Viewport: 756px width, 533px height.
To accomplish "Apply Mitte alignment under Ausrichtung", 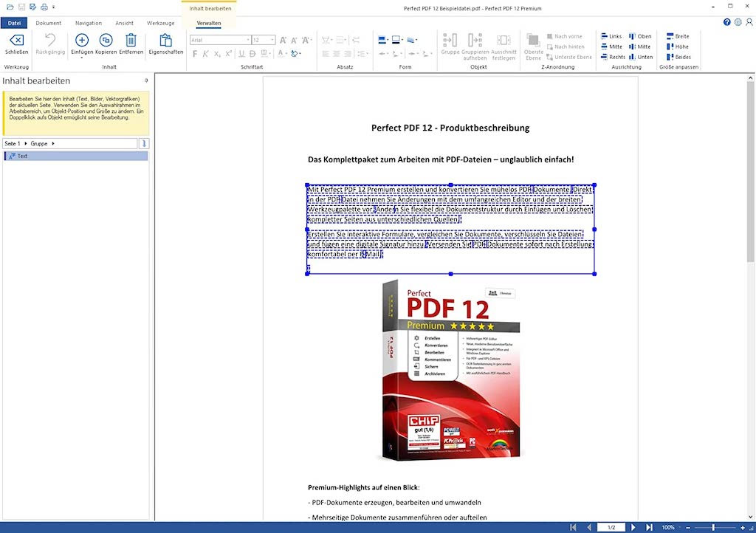I will pos(614,47).
